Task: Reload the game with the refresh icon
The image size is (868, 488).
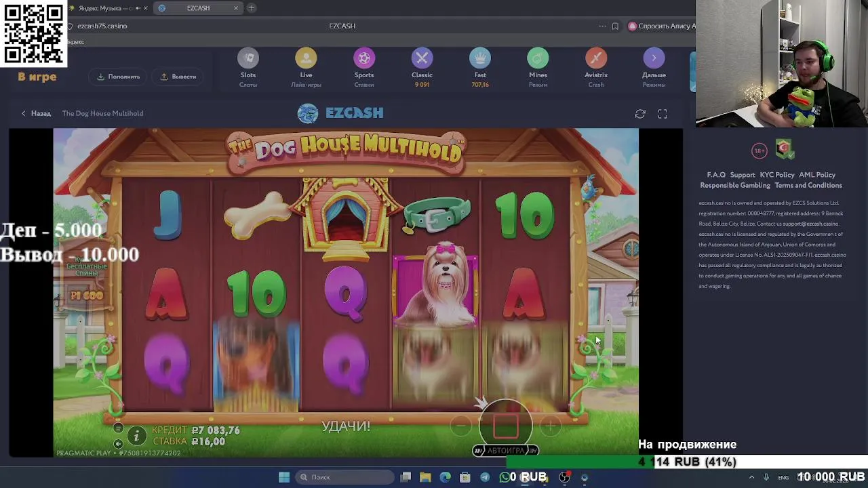Action: tap(640, 114)
